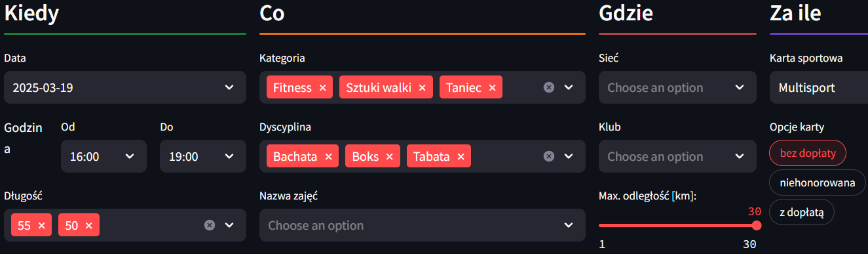Remove the Sztuki walki category tag
Screen dimensions: 868x254
tap(422, 87)
